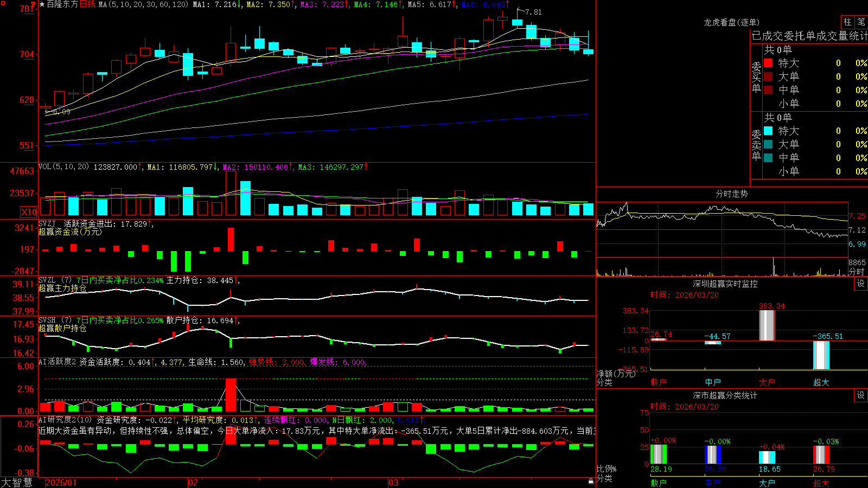This screenshot has width=868, height=488.
Task: Click the 2026/01 date marker on the timeline
Action: (x=61, y=483)
